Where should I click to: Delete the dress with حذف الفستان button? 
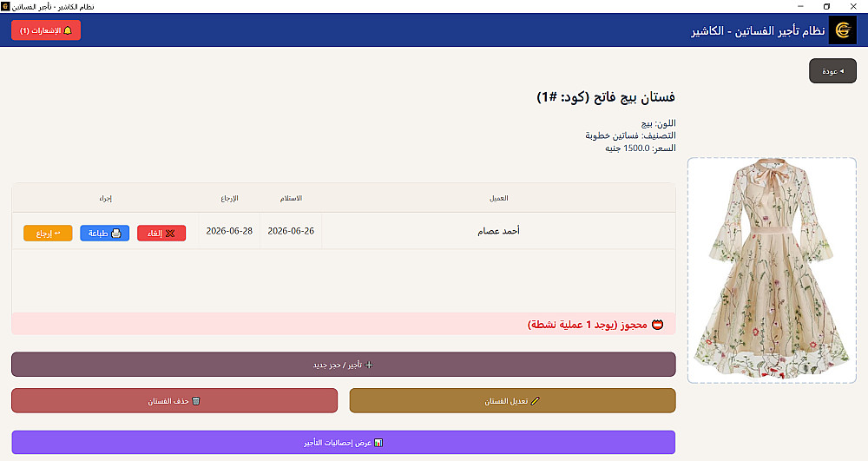(174, 401)
